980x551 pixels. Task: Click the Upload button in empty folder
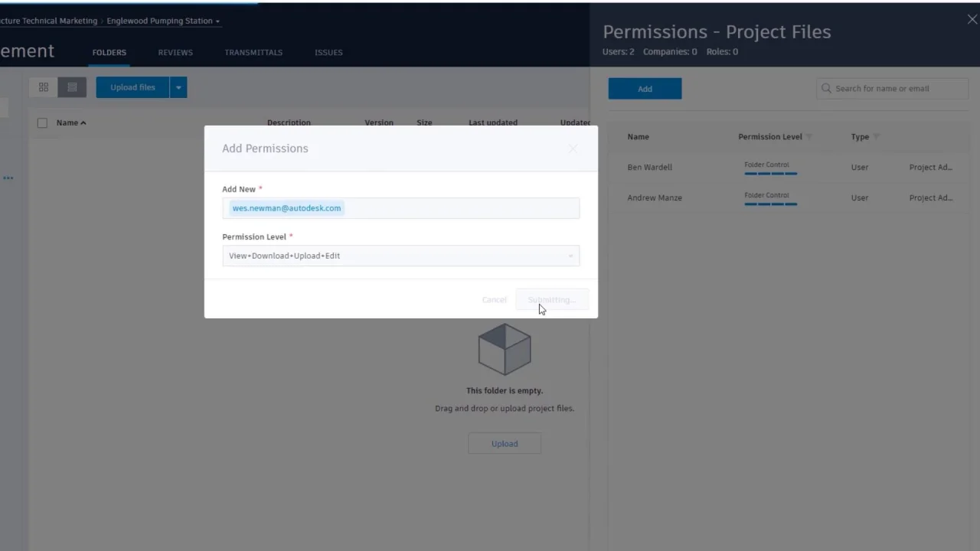[x=505, y=444]
